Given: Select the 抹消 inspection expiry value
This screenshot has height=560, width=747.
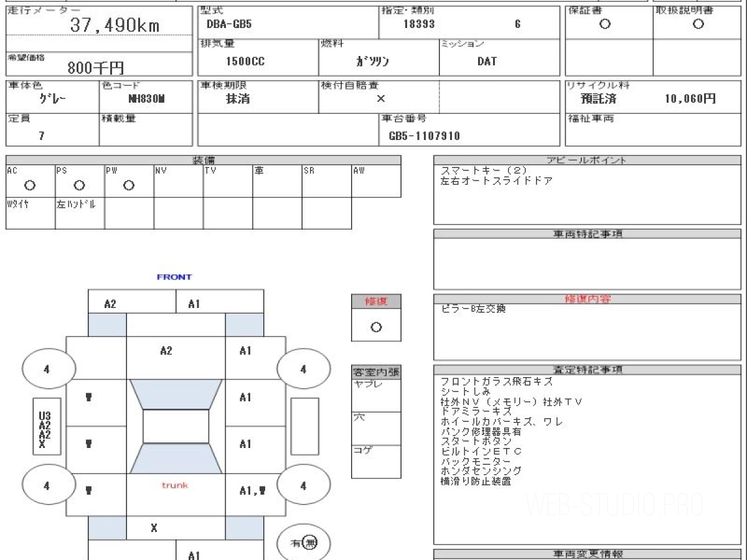Looking at the screenshot, I should pyautogui.click(x=238, y=98).
